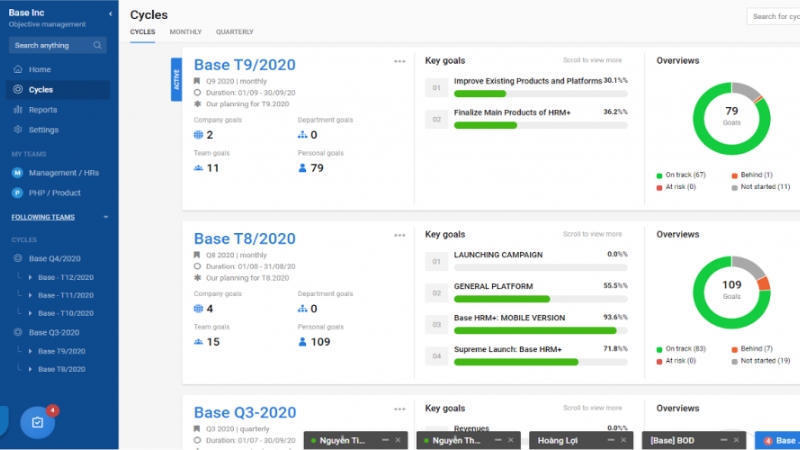Click department goals icon in Base T8/2020
The width and height of the screenshot is (800, 450).
(x=303, y=309)
